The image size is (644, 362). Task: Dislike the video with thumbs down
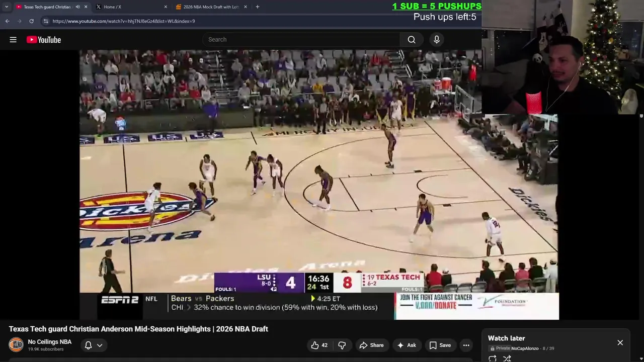coord(342,345)
